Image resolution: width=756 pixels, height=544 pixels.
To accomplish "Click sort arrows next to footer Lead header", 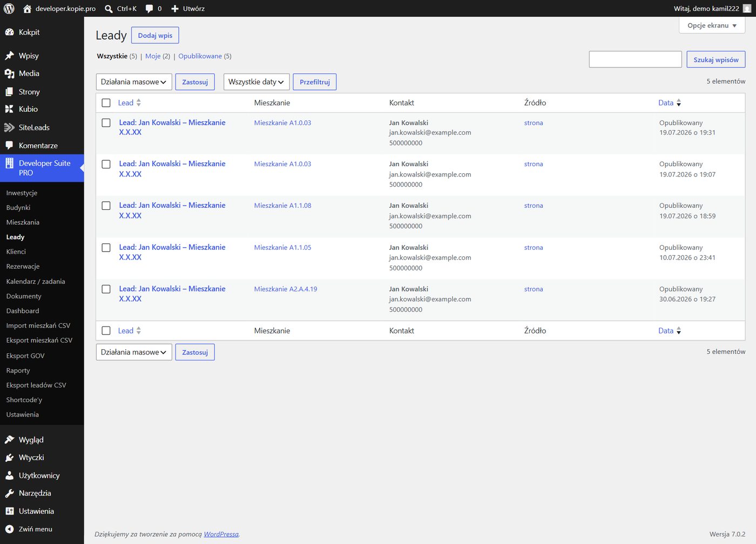I will (139, 330).
